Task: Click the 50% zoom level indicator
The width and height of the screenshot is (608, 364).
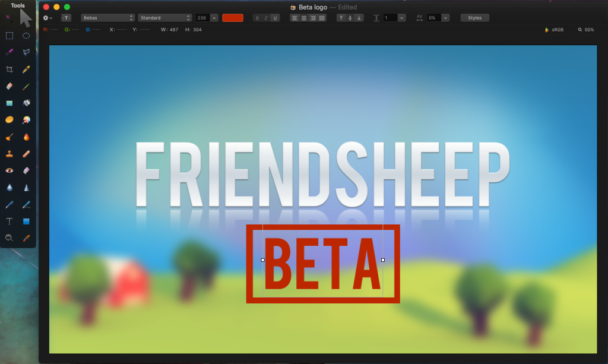Action: [586, 30]
